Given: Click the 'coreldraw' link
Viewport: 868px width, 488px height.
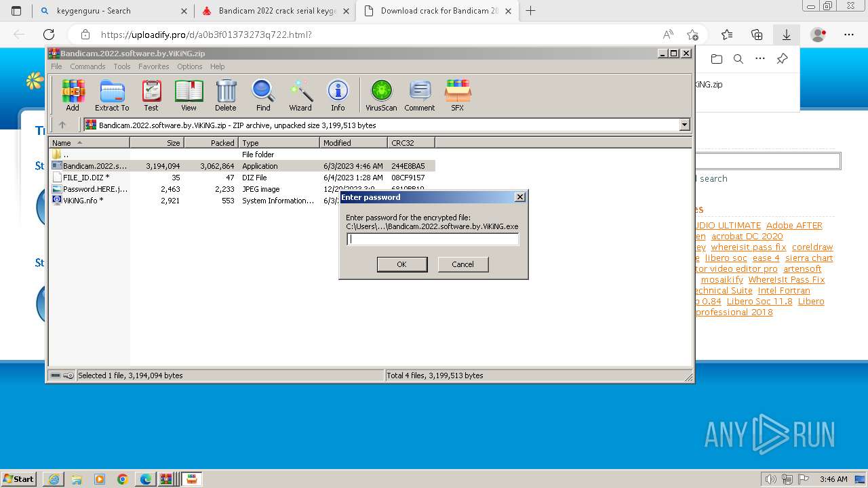Looking at the screenshot, I should point(812,247).
